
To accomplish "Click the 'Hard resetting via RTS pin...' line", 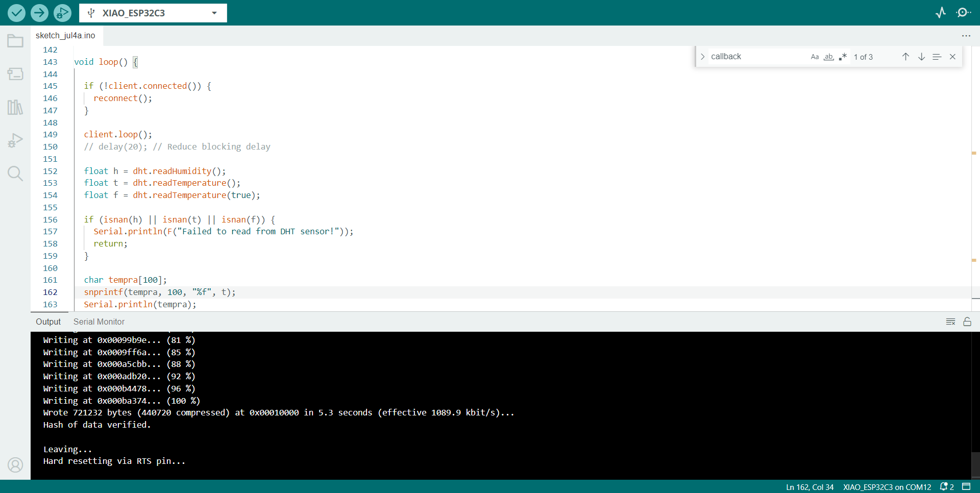I will tap(114, 461).
